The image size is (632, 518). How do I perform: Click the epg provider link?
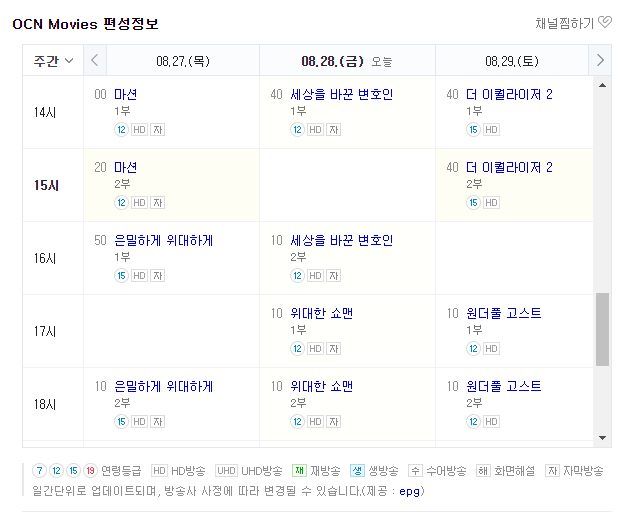click(x=409, y=491)
